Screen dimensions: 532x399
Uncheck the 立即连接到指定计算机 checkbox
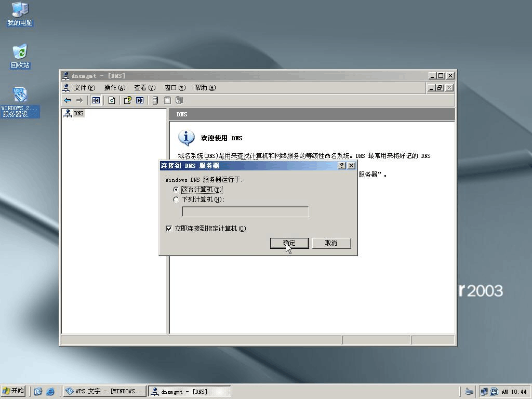click(x=169, y=229)
